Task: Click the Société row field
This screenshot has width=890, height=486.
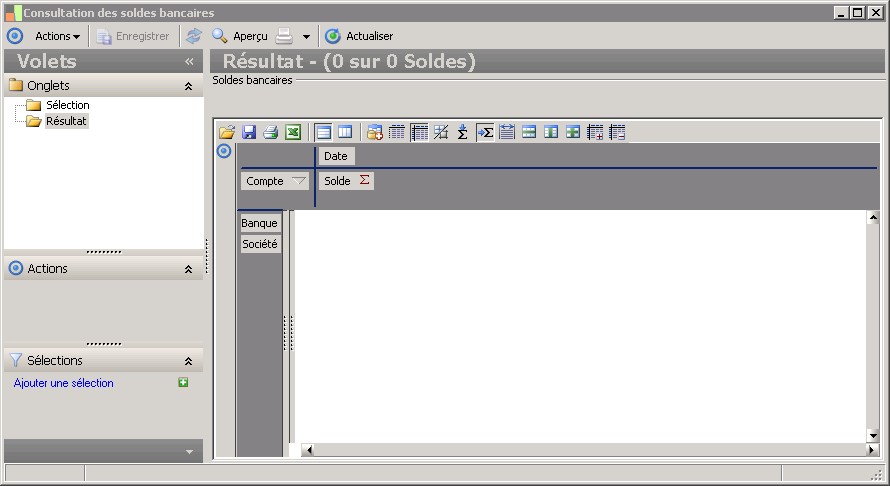Action: (x=260, y=244)
